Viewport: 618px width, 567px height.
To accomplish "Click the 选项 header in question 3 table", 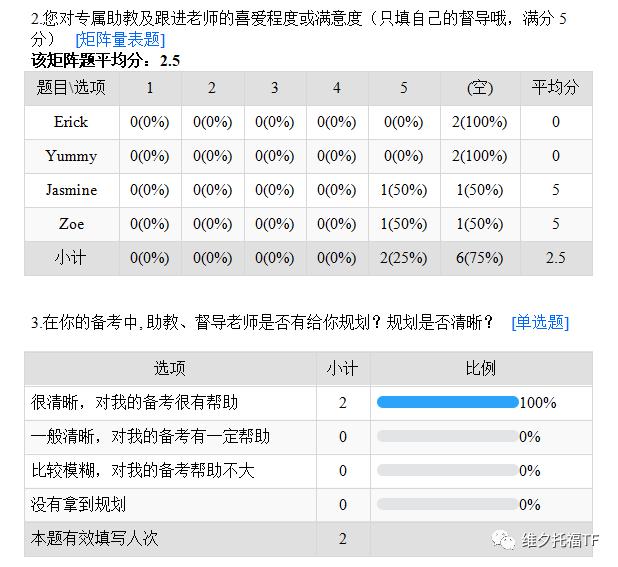I will 169,369.
